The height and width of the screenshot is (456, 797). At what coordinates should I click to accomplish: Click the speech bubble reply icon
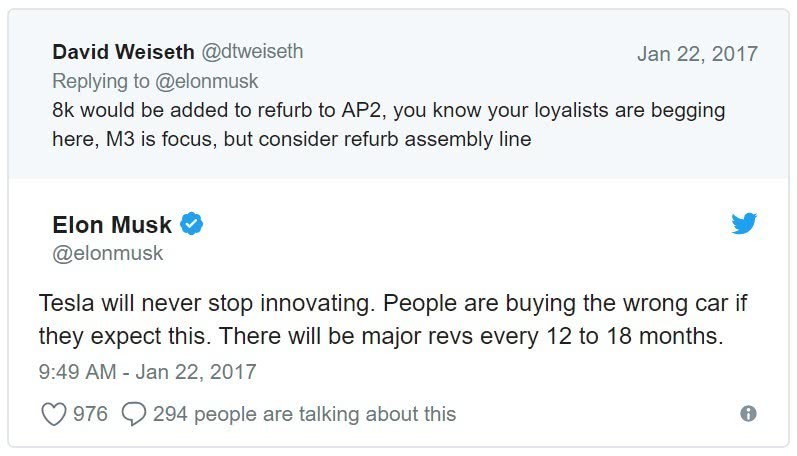click(x=133, y=414)
